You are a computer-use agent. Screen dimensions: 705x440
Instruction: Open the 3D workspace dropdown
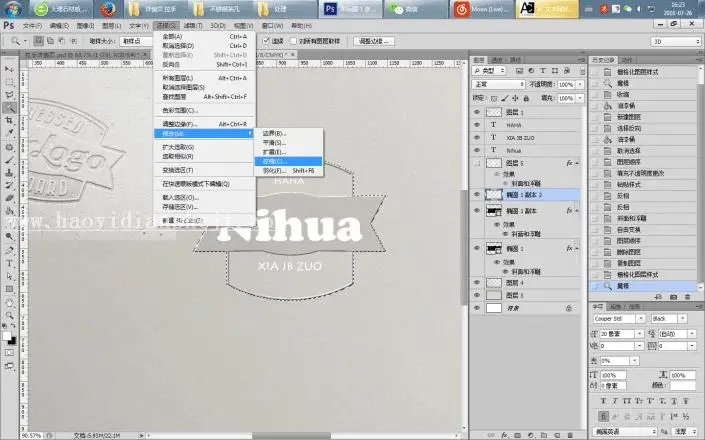point(676,41)
